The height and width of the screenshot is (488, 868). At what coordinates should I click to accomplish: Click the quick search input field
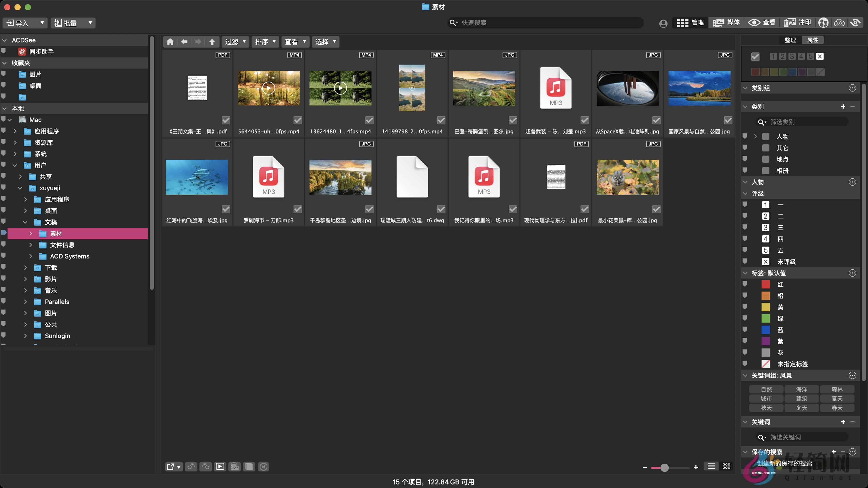(546, 22)
